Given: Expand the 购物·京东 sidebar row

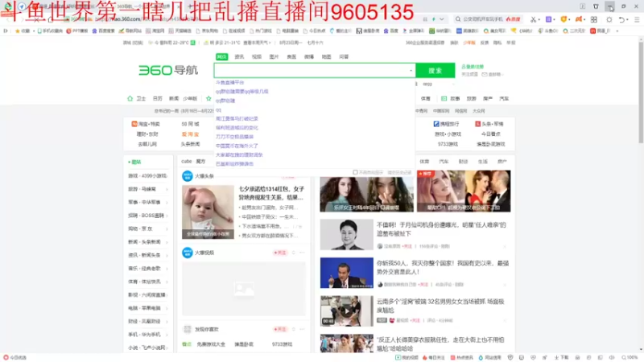Looking at the screenshot, I should (x=147, y=228).
